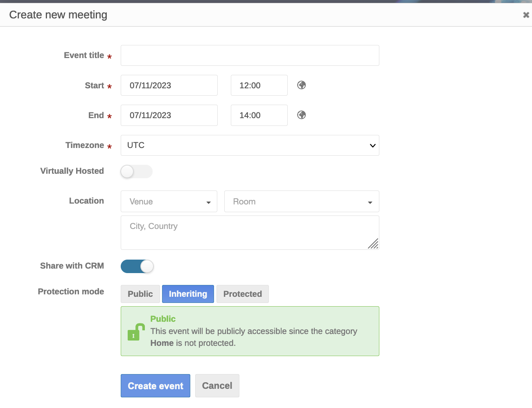
Task: Focus the Event title field
Action: [x=250, y=56]
